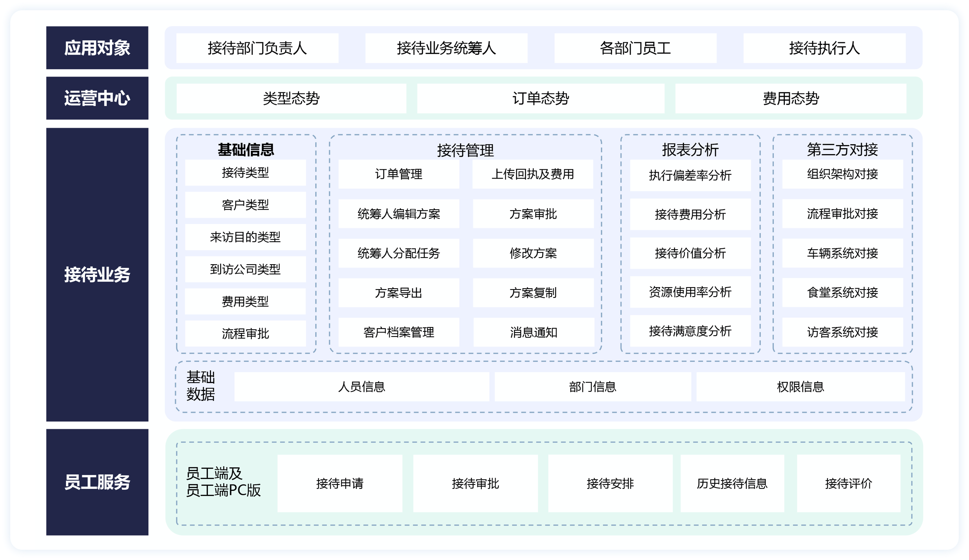The width and height of the screenshot is (969, 560).
Task: Click the 运营中心 section header
Action: click(x=97, y=98)
